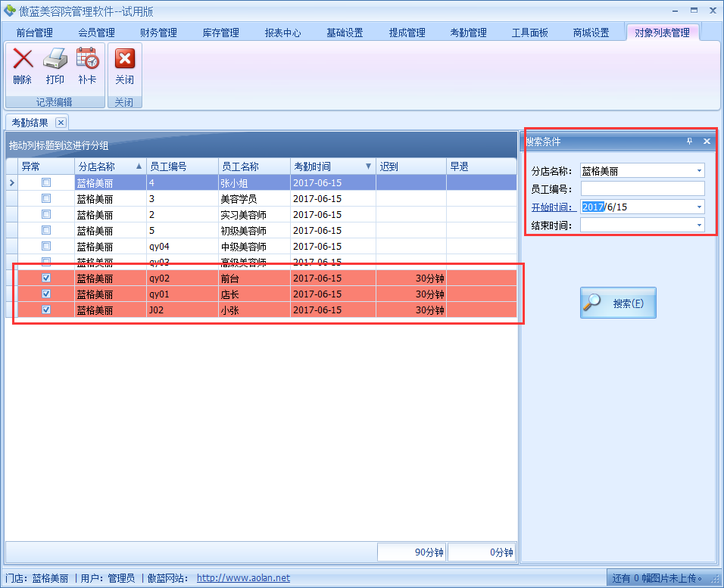724x588 pixels.
Task: Open the 财务管理 ribbon tab
Action: [x=158, y=33]
